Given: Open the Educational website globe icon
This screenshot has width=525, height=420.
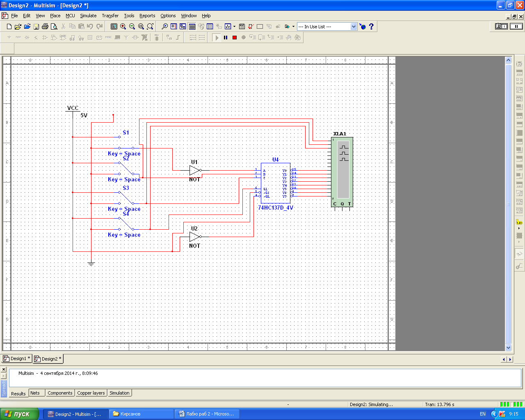Looking at the screenshot, I should pos(363,27).
